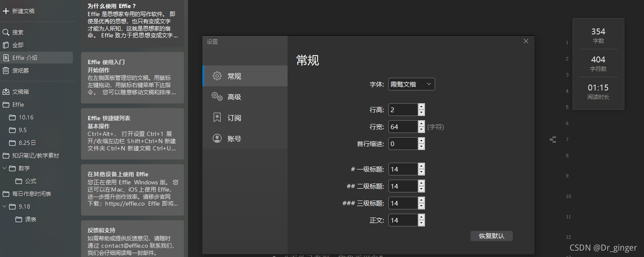
Task: Click the 三级标题 size input field
Action: (x=403, y=203)
